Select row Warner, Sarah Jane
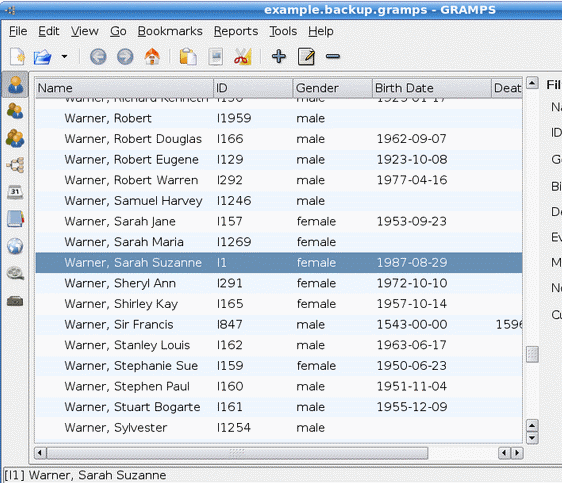The image size is (562, 483). (278, 221)
